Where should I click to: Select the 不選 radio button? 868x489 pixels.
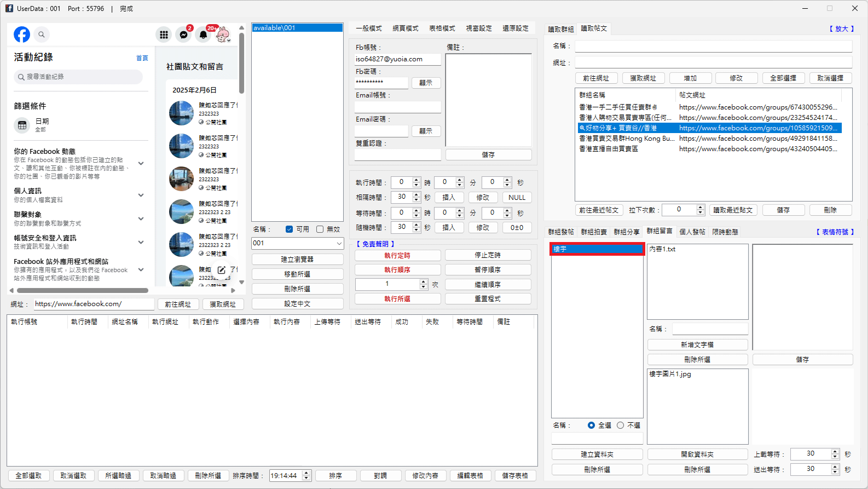click(x=620, y=425)
